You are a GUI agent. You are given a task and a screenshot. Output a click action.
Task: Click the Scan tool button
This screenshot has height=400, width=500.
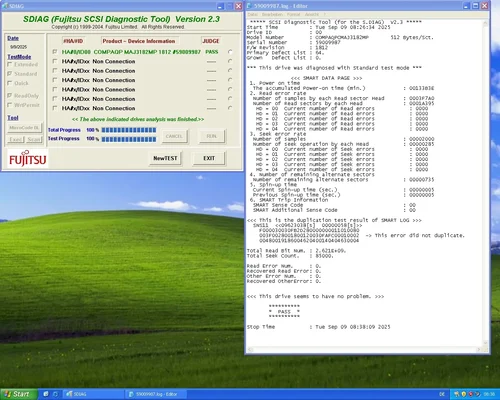[x=34, y=139]
